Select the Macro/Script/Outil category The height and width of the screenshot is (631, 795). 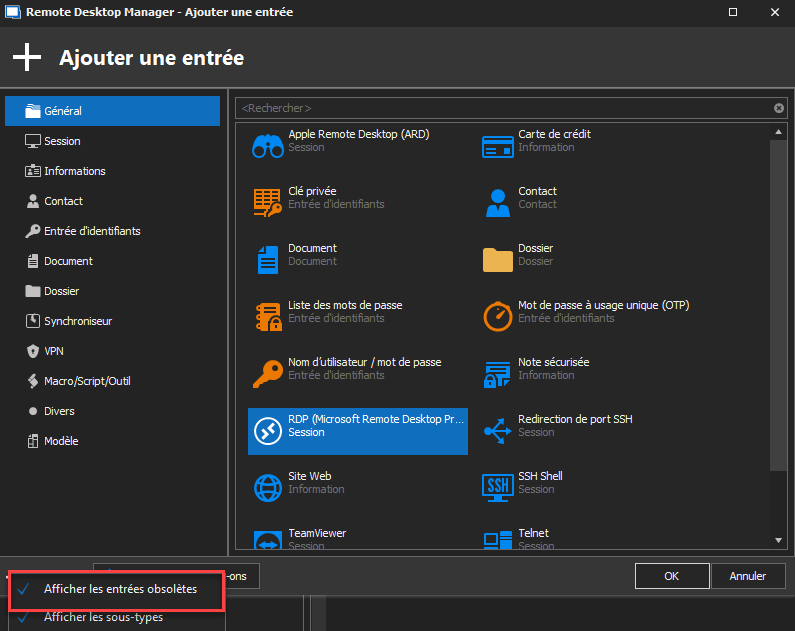click(87, 381)
